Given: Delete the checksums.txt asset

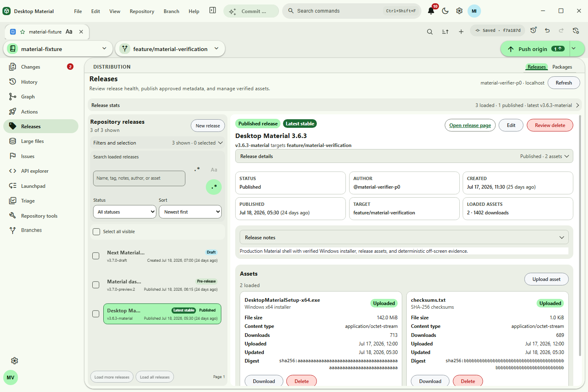Looking at the screenshot, I should pos(468,381).
